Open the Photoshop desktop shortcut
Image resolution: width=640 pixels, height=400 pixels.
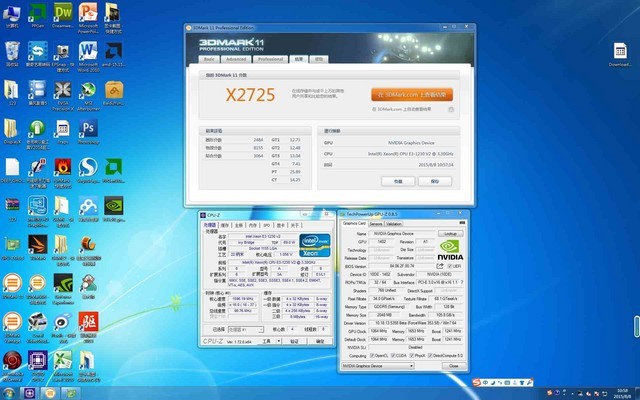(x=88, y=131)
